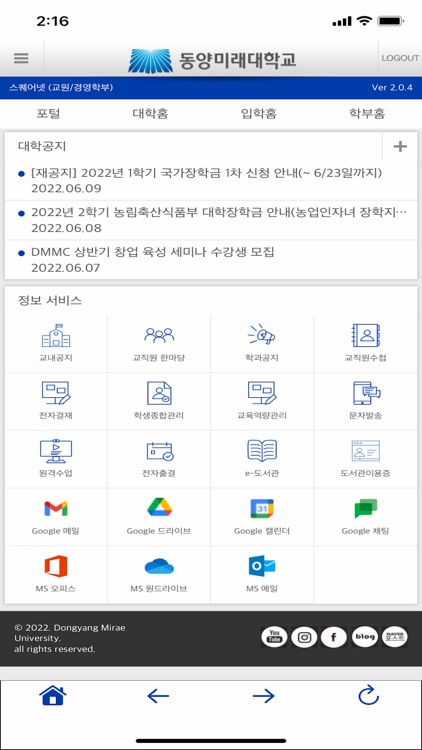Open the DMMC 상반기 창업 육성 세미나 notice
Screen dimensions: 422x750
[x=153, y=252]
